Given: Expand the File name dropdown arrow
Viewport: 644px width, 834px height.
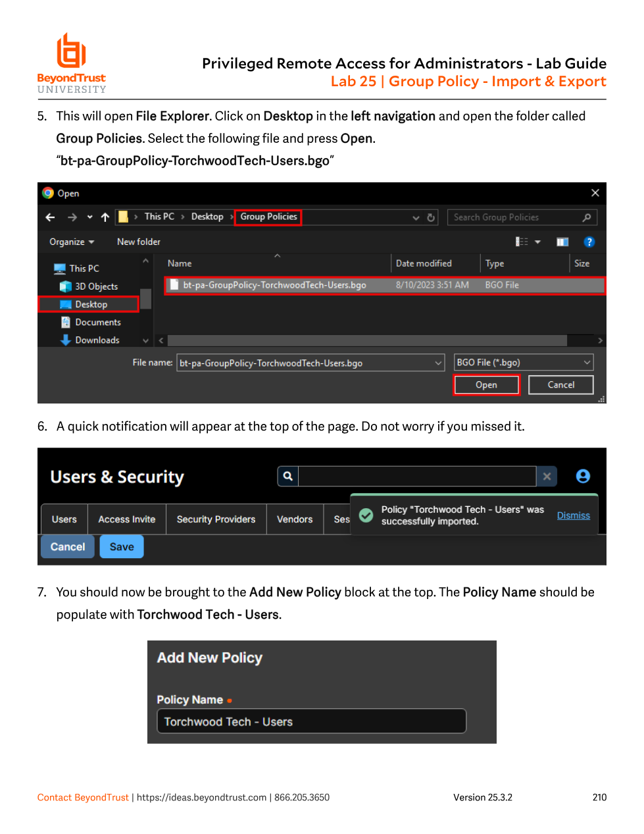Looking at the screenshot, I should 439,363.
